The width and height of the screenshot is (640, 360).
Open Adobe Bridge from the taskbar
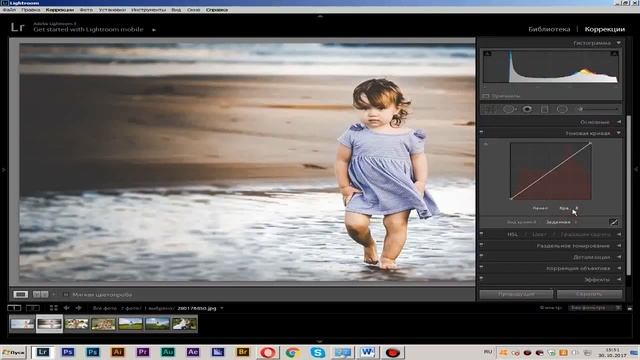[x=242, y=352]
